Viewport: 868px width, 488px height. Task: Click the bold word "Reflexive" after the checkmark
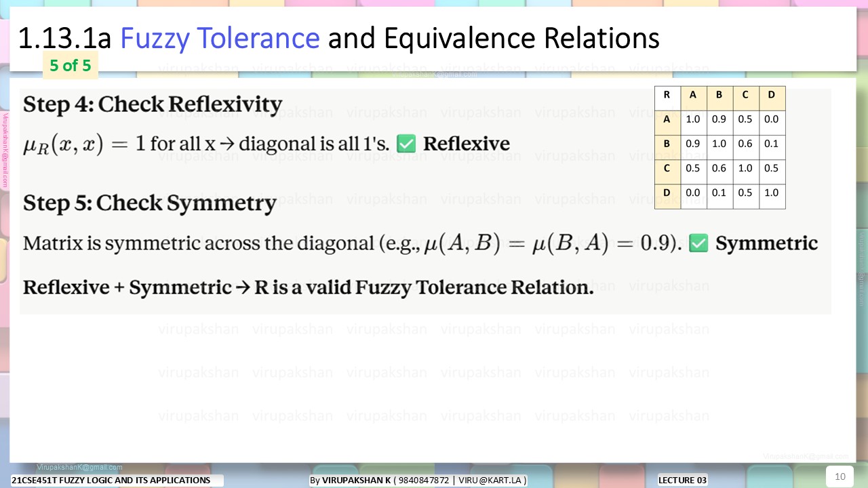pos(467,144)
